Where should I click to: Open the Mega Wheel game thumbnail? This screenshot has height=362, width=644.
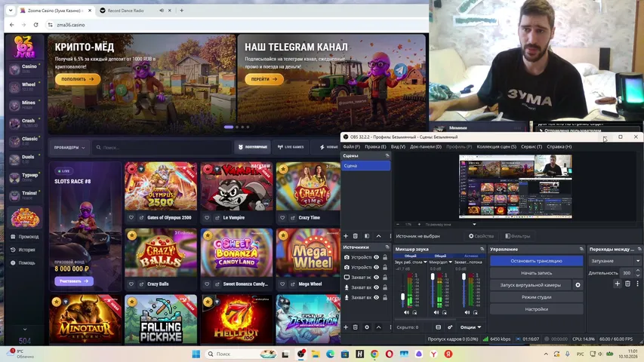[x=308, y=253]
